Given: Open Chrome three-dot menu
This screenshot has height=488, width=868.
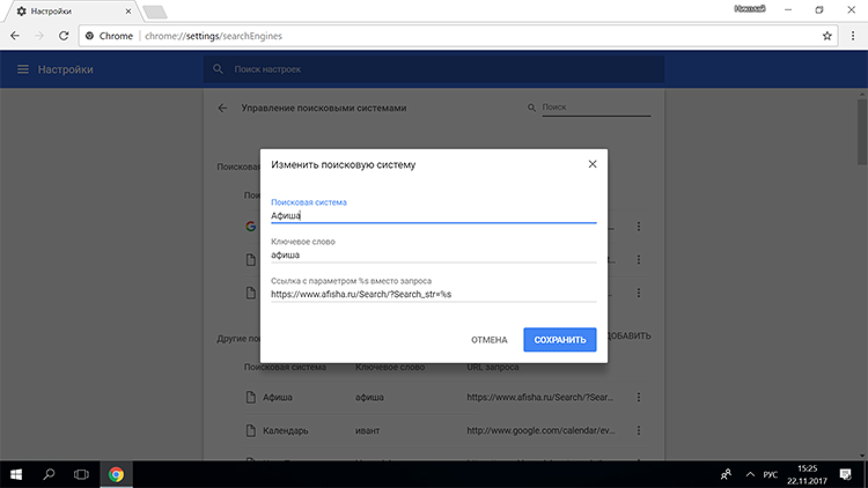Looking at the screenshot, I should pos(853,36).
